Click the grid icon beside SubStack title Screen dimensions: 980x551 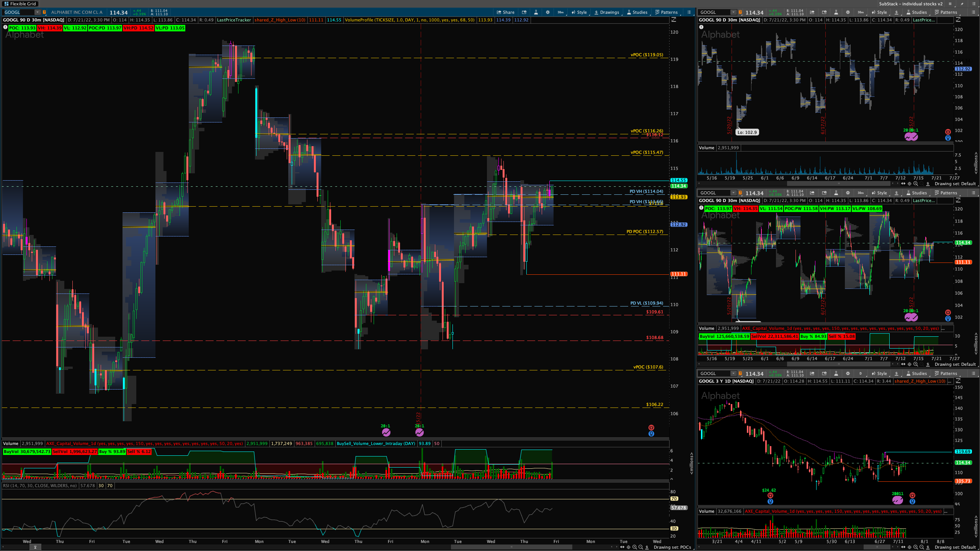950,4
